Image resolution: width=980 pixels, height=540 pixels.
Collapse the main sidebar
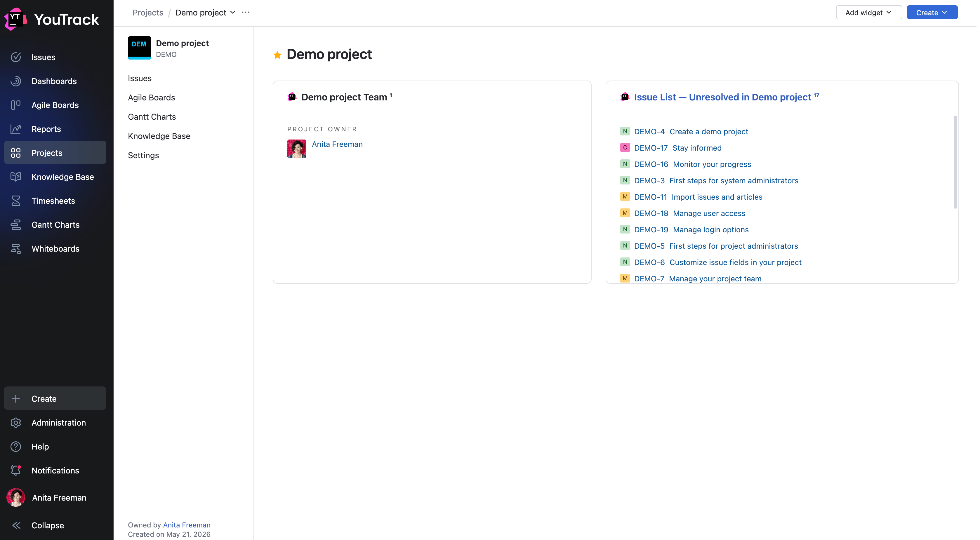(55, 525)
